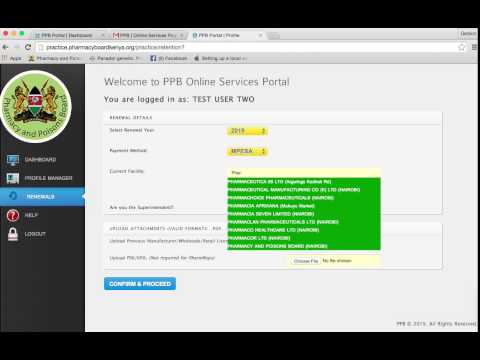
Task: Select PHARMACIA SEVEN LIMITED (NAIROBI) option
Action: [304, 214]
